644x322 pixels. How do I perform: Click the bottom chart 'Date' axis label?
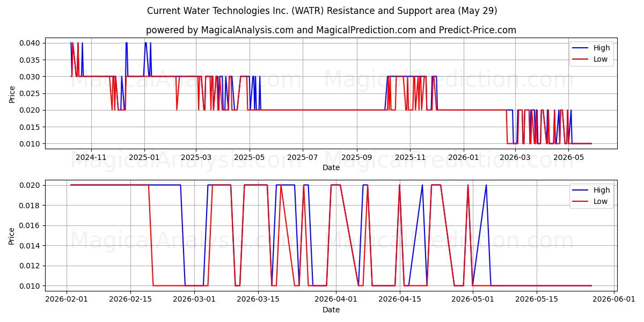(x=331, y=310)
